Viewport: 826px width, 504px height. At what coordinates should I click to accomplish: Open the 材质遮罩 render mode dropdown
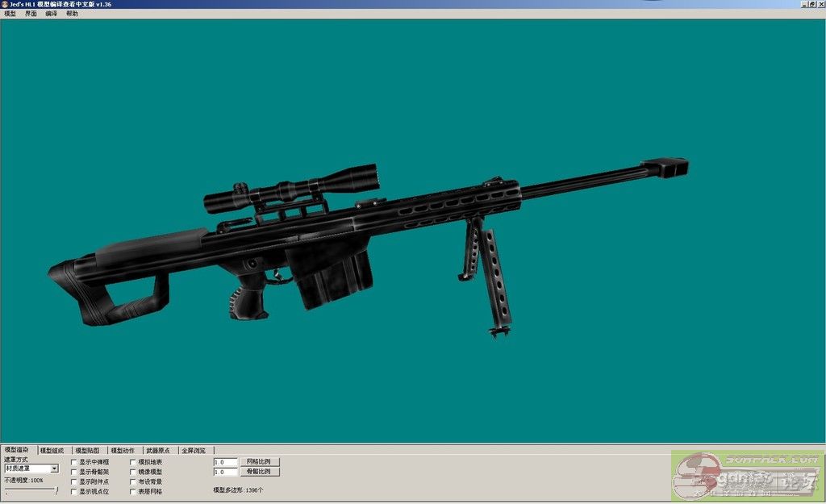click(x=54, y=469)
